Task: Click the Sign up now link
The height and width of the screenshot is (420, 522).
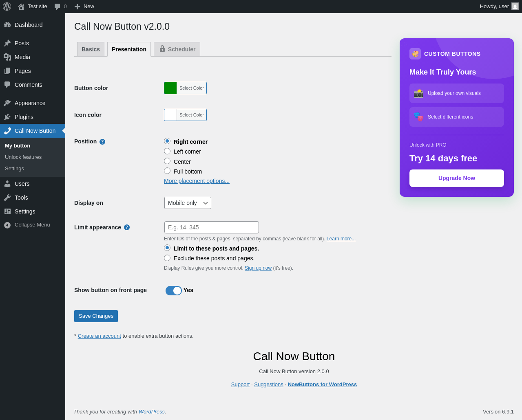Action: (258, 268)
